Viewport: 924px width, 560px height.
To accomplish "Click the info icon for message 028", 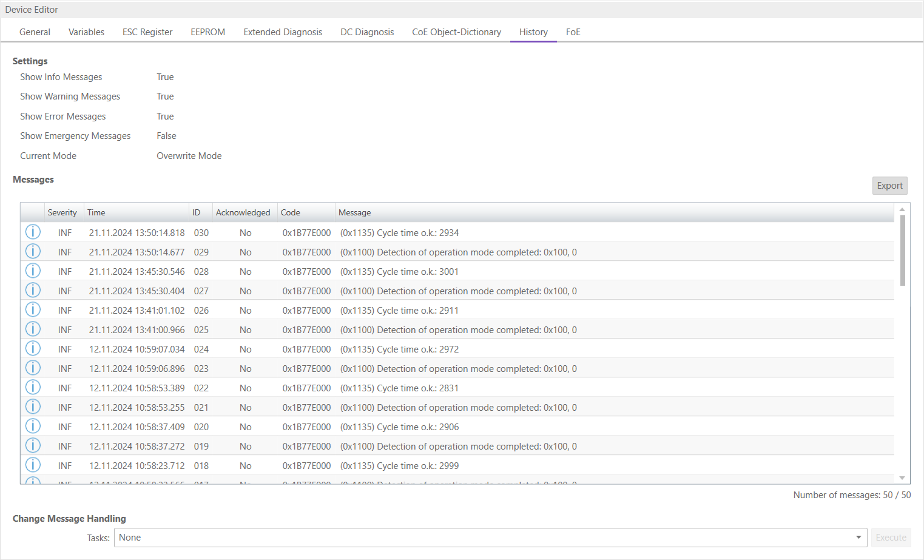I will [33, 271].
